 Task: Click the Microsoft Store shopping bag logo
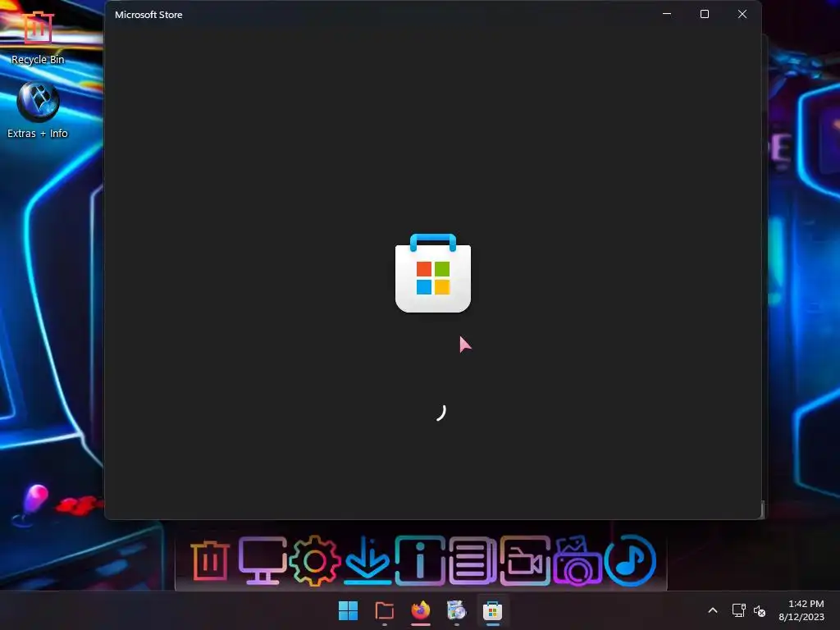[x=433, y=273]
